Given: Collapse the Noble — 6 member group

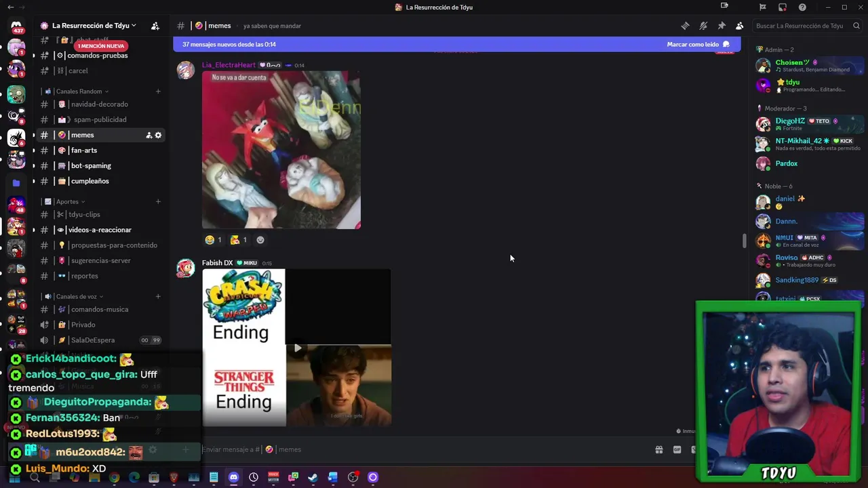Looking at the screenshot, I should pos(778,186).
